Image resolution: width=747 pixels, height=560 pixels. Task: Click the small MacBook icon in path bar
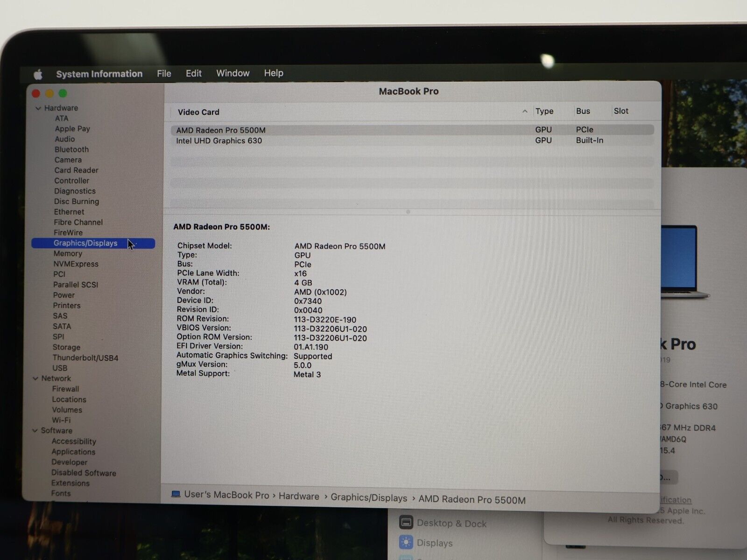pos(176,494)
